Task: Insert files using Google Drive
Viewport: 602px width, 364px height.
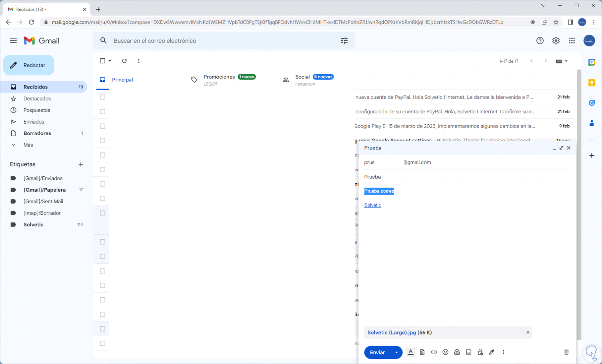Action: (x=457, y=352)
